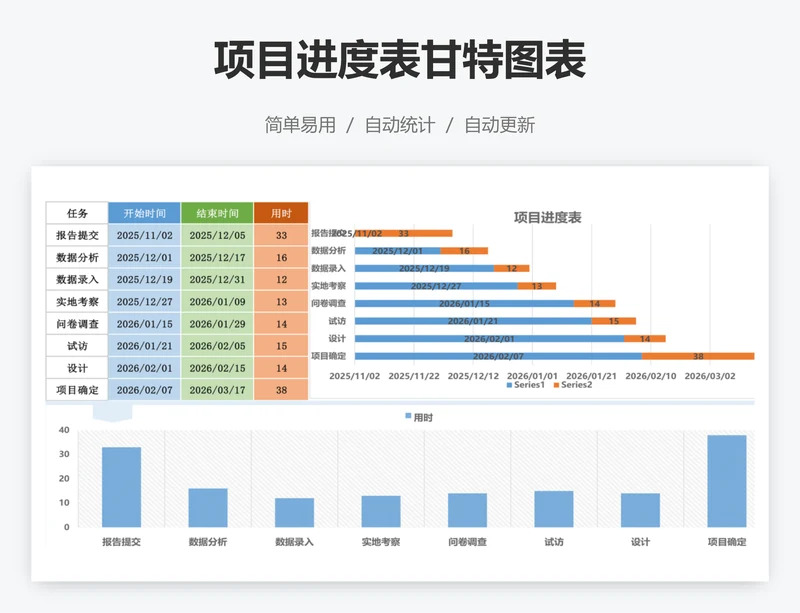Click the 数据录入 task cell in table
The height and width of the screenshot is (613, 800).
(77, 279)
